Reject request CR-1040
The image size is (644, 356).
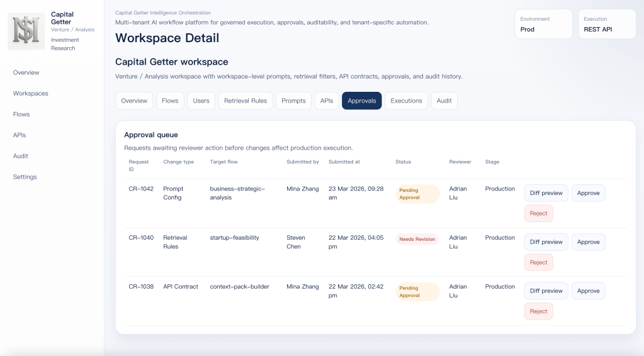point(538,262)
